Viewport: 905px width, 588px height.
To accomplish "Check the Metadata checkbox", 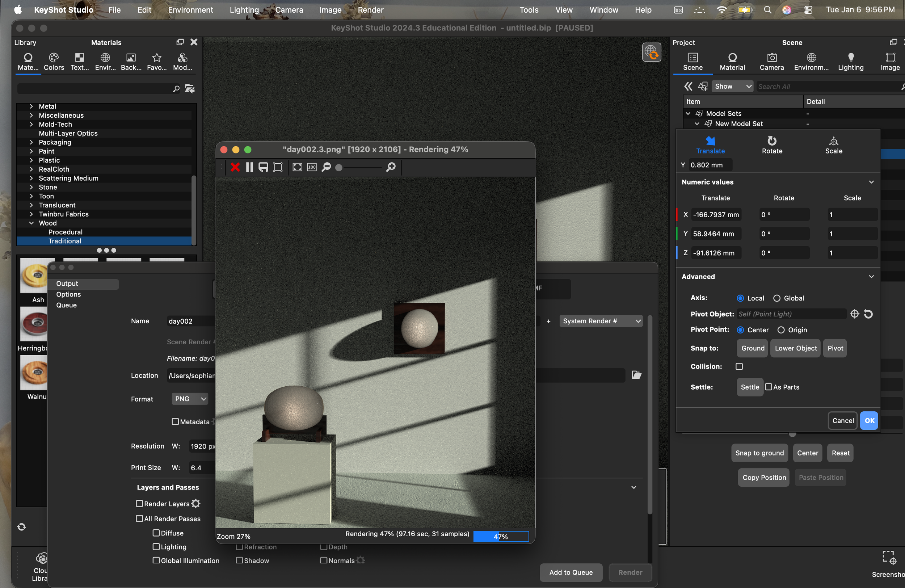I will [x=175, y=421].
